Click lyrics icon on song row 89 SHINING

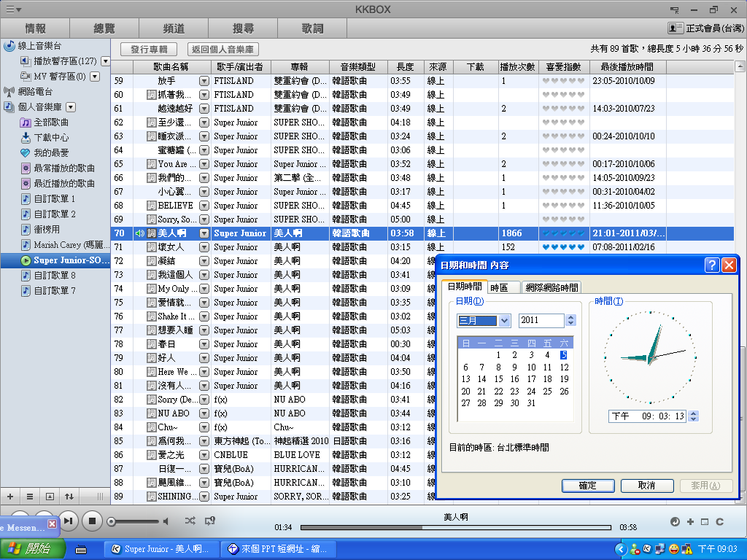pyautogui.click(x=152, y=497)
